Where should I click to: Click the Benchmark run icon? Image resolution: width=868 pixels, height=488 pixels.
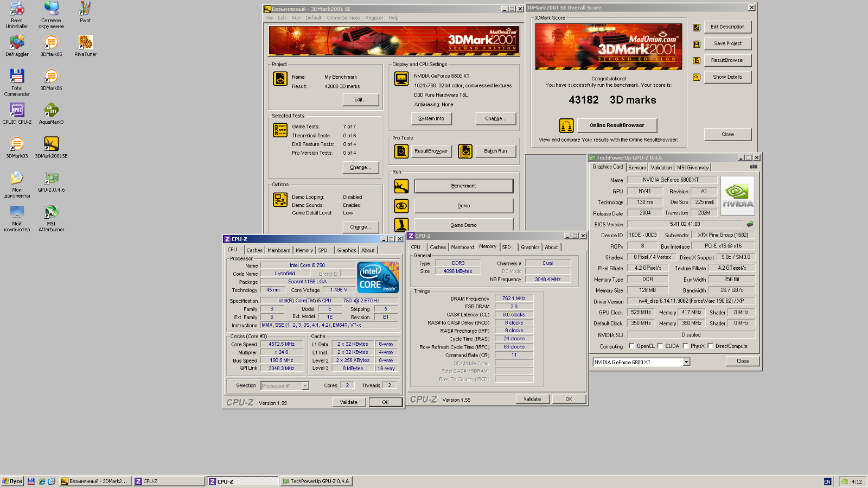coord(401,186)
